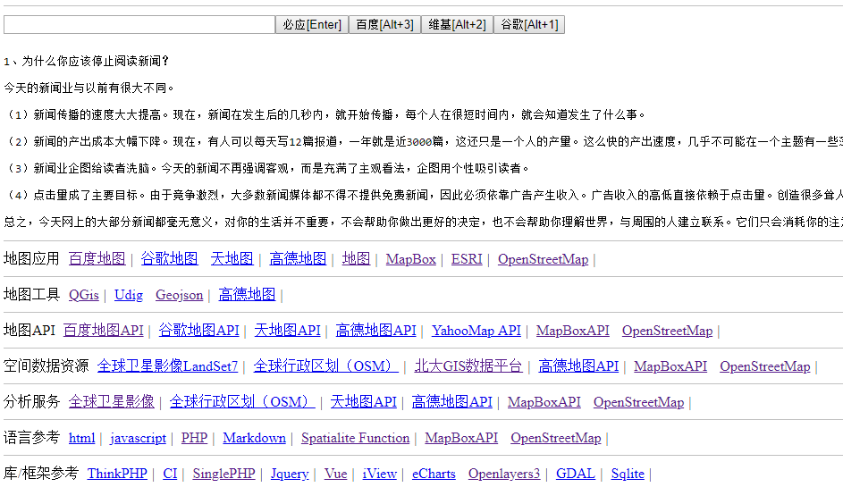The width and height of the screenshot is (843, 504).
Task: Open the javascript reference link
Action: pos(138,438)
